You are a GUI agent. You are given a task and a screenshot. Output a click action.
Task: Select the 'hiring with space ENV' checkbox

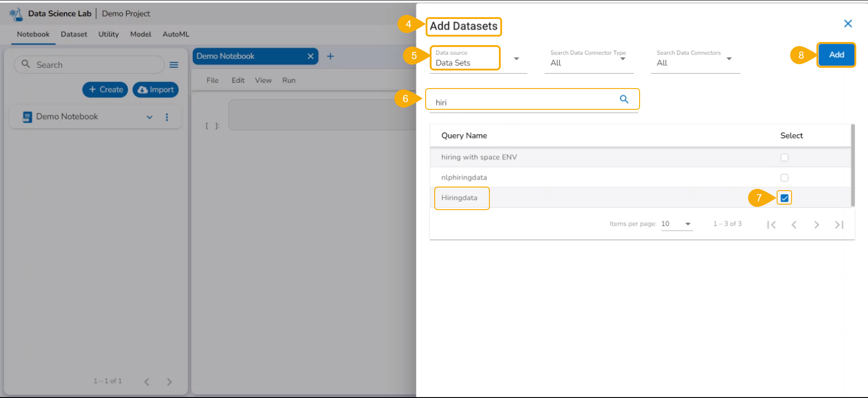pos(784,157)
